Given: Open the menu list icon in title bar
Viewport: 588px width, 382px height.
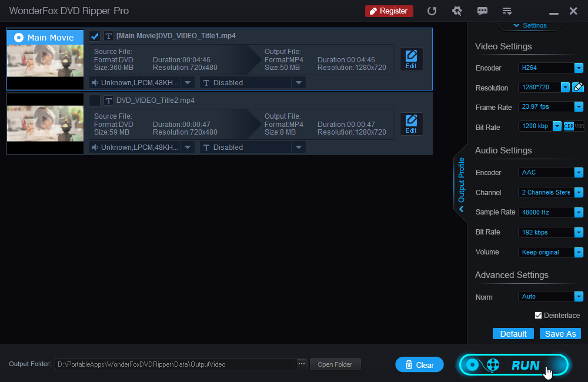Looking at the screenshot, I should pyautogui.click(x=507, y=11).
